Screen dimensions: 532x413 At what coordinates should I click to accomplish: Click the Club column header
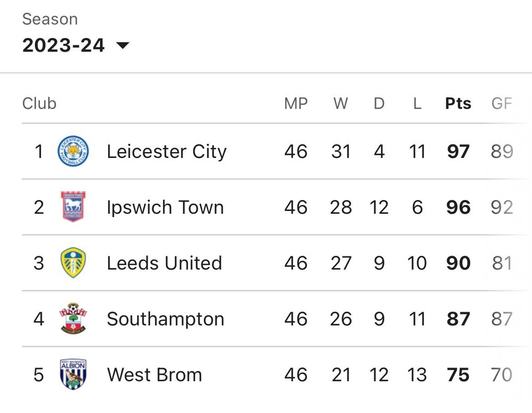tap(39, 104)
